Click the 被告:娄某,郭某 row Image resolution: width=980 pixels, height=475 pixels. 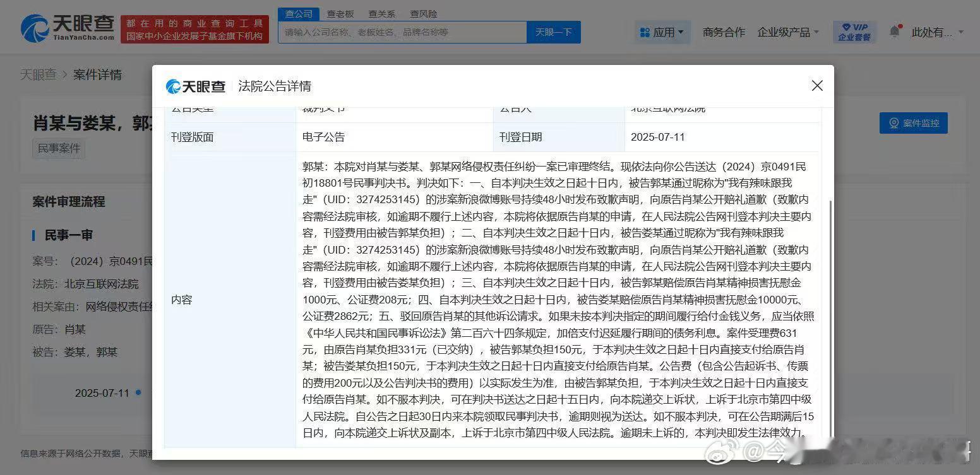point(75,352)
